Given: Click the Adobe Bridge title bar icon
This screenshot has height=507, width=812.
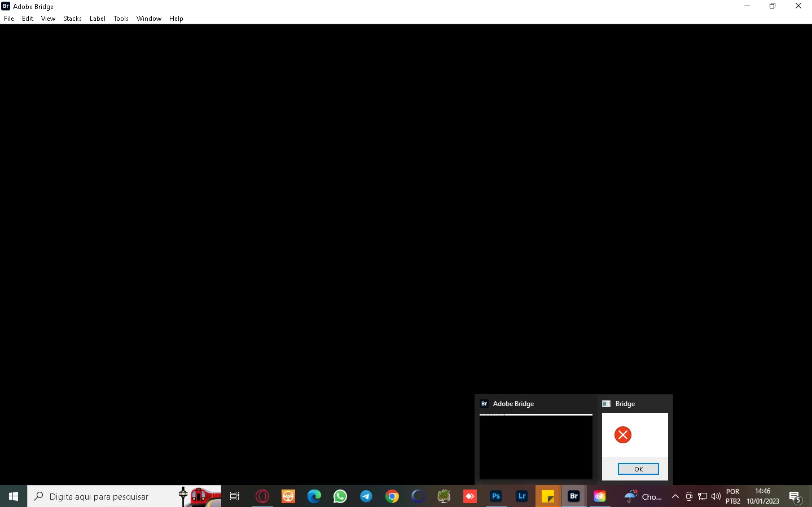Looking at the screenshot, I should 6,6.
